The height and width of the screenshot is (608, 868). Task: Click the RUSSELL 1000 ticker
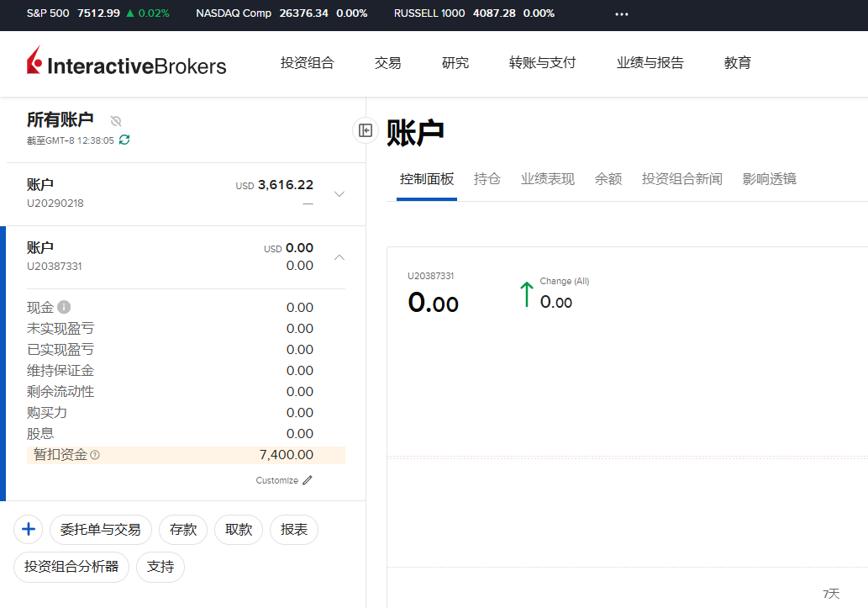click(474, 13)
